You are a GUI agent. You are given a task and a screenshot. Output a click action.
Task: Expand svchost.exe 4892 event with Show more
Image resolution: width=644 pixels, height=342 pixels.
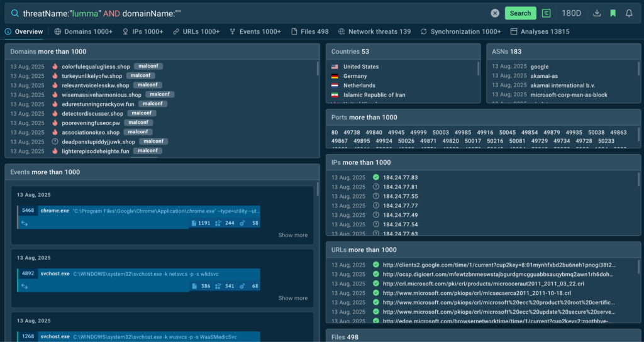click(292, 298)
